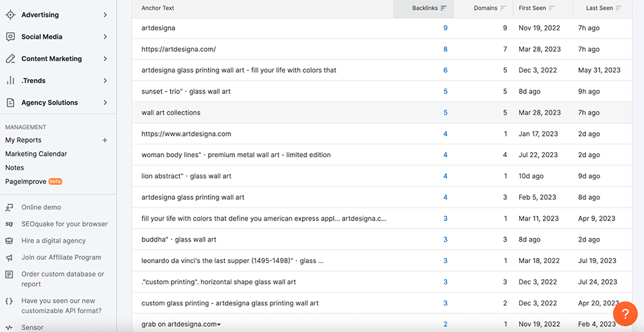Expand the Social Media menu chevron
This screenshot has width=644, height=332.
click(x=105, y=37)
